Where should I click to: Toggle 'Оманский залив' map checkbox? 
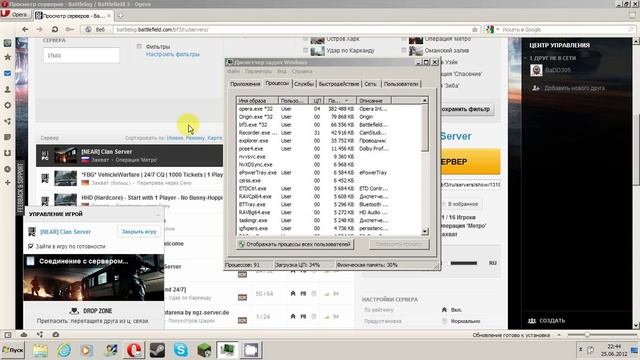404,50
